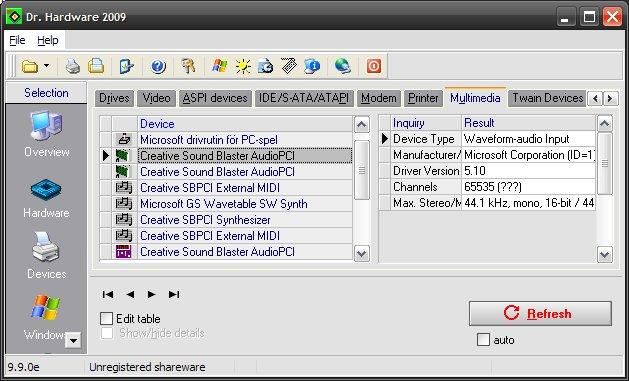Click Unregistered shareware status bar text

[x=147, y=367]
